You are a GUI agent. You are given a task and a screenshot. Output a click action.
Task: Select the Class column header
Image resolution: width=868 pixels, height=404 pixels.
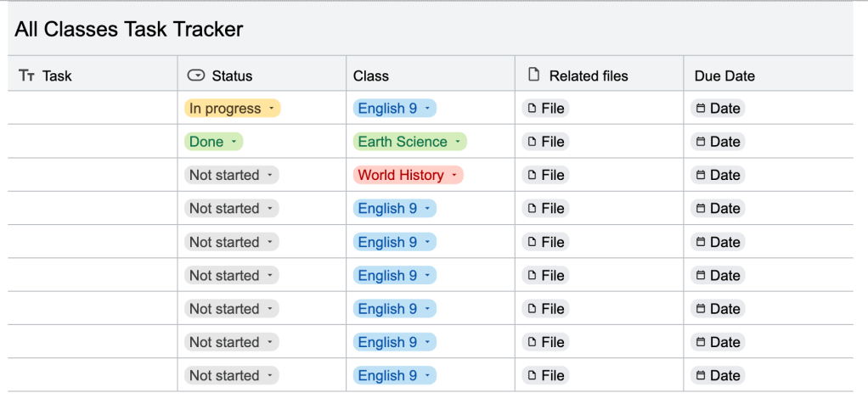point(371,76)
